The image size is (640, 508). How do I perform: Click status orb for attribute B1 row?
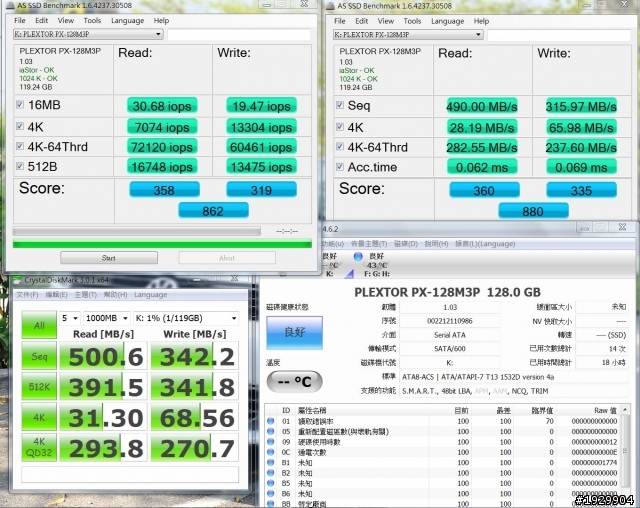click(x=270, y=462)
